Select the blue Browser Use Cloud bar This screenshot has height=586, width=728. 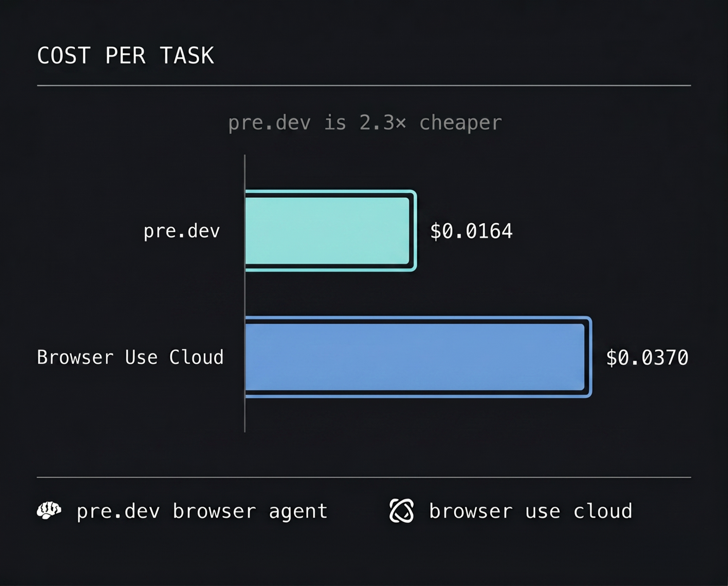pyautogui.click(x=418, y=357)
